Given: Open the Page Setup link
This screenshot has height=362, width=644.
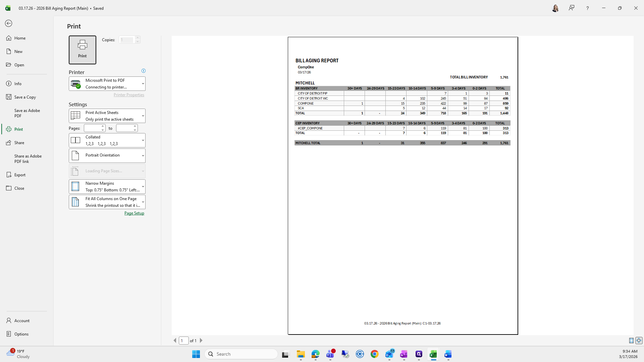Looking at the screenshot, I should (134, 213).
